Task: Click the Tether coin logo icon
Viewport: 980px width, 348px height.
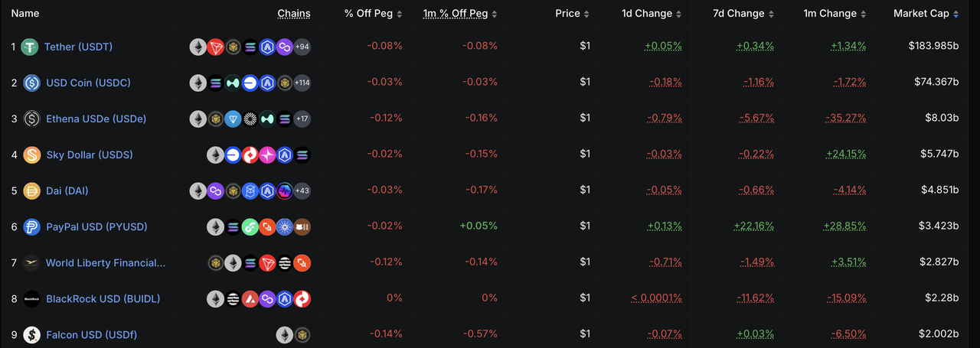Action: tap(30, 47)
